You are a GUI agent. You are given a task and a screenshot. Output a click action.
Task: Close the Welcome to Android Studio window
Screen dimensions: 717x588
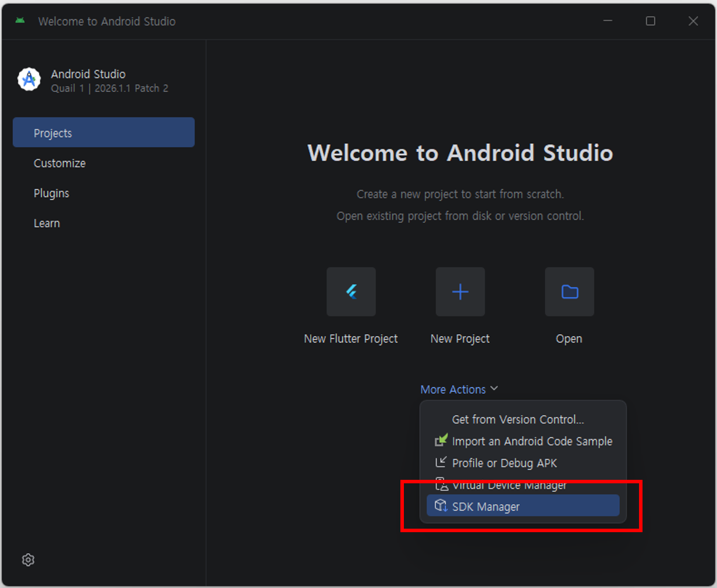point(693,21)
